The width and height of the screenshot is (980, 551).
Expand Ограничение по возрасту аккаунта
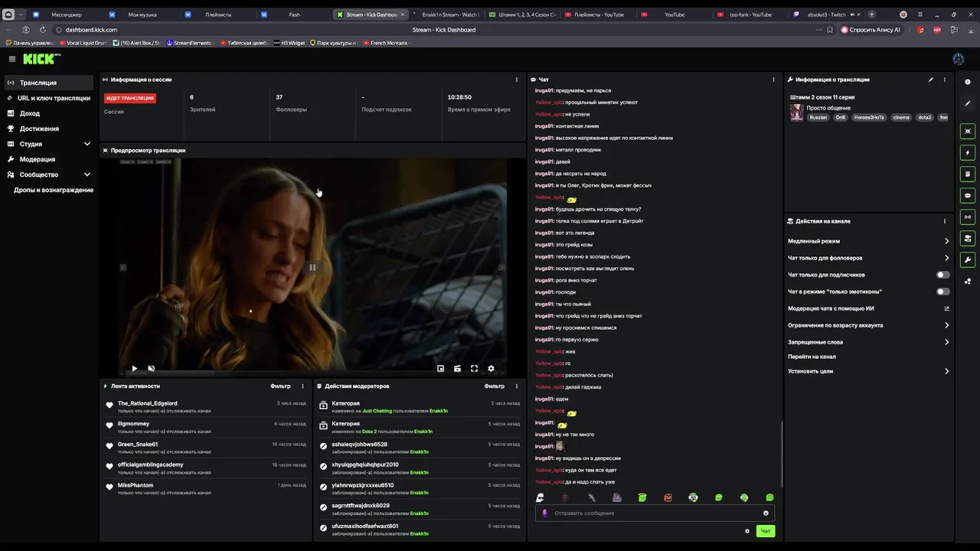[x=946, y=325]
